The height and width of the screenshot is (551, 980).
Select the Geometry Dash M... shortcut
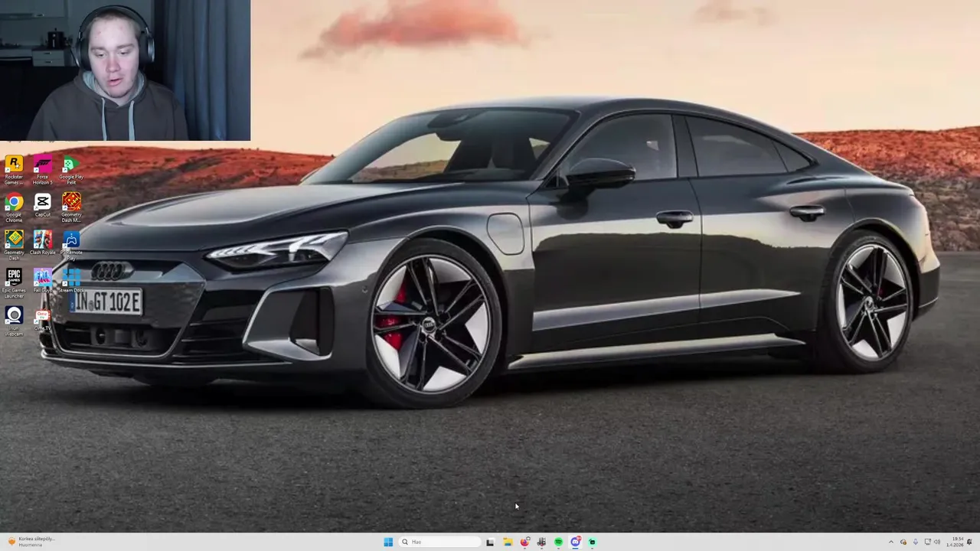pyautogui.click(x=71, y=208)
